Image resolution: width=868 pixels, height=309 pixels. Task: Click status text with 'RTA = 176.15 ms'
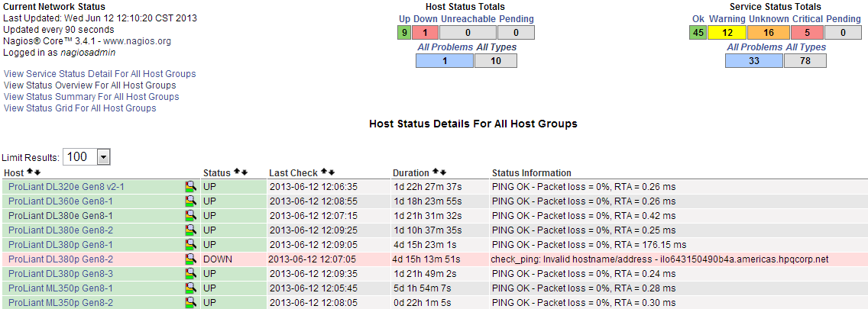[589, 244]
